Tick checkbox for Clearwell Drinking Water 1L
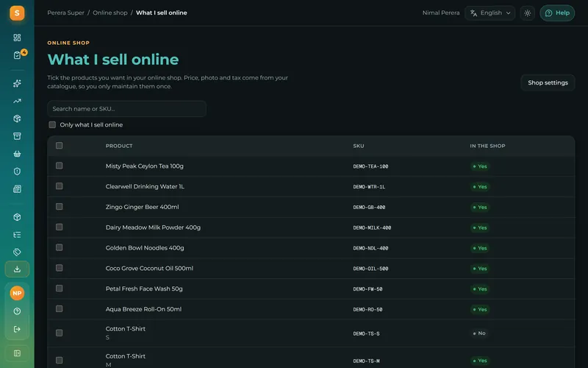The image size is (588, 368). click(x=60, y=186)
